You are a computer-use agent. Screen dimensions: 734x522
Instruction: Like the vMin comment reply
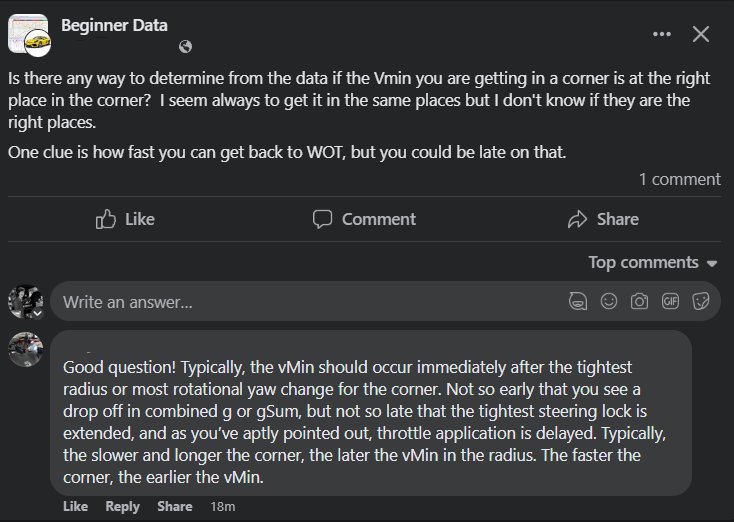click(x=75, y=506)
